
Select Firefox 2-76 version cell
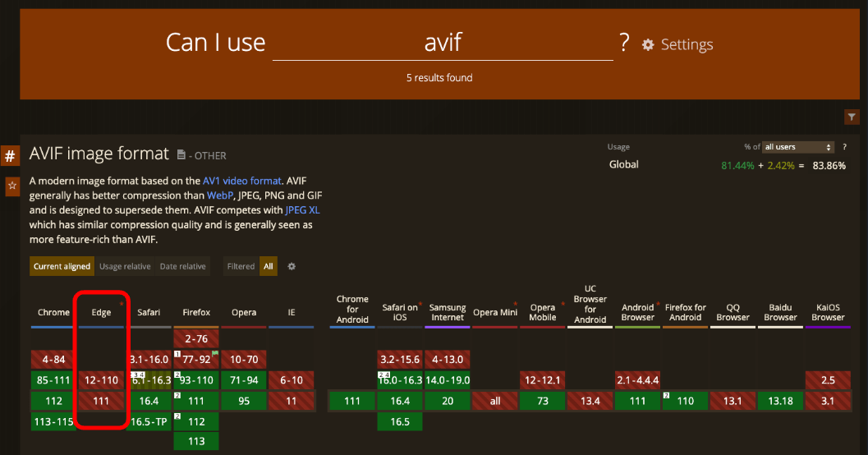196,338
